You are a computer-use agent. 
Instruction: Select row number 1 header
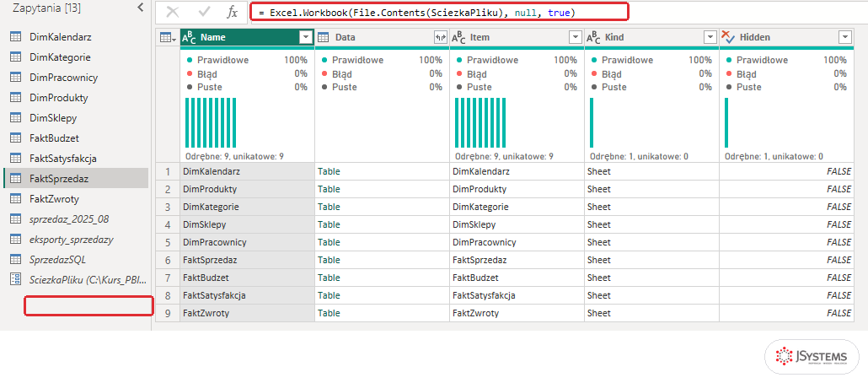(168, 171)
